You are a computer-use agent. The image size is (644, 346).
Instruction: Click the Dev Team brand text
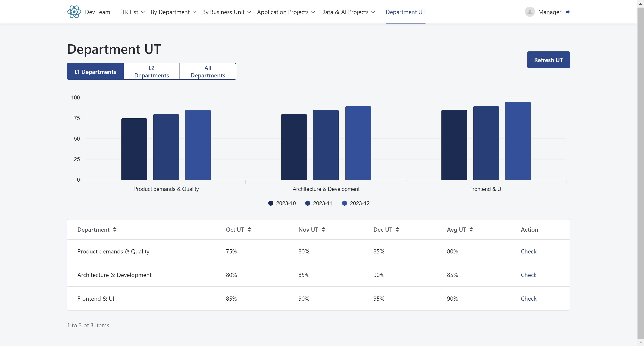98,12
